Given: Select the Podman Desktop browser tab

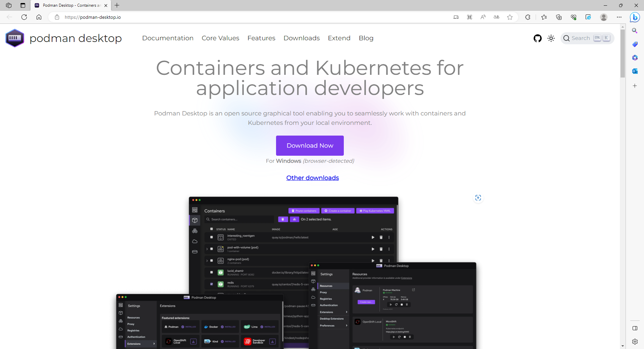Looking at the screenshot, I should (x=71, y=5).
